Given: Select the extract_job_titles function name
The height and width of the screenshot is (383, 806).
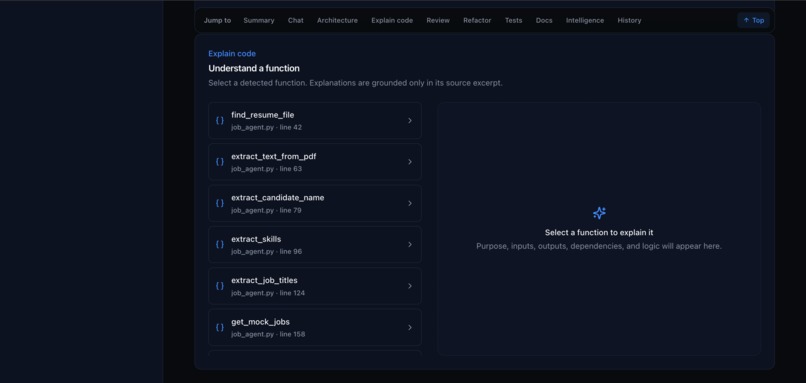Looking at the screenshot, I should click(264, 280).
